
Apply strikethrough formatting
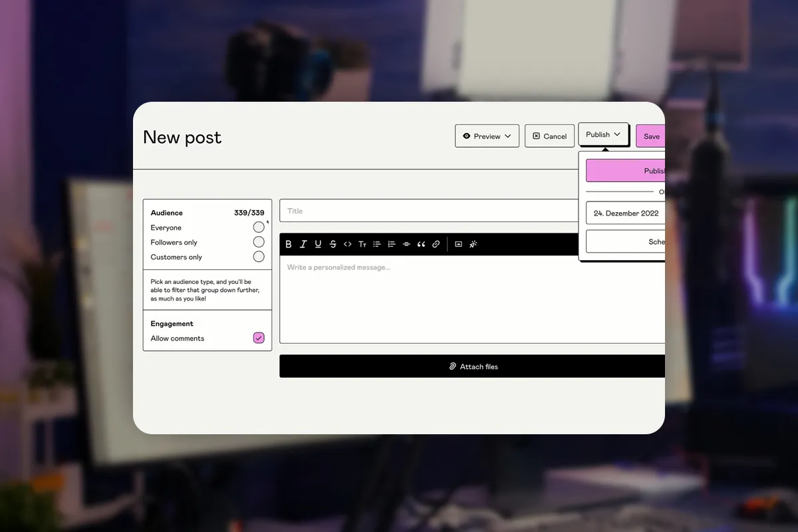332,244
